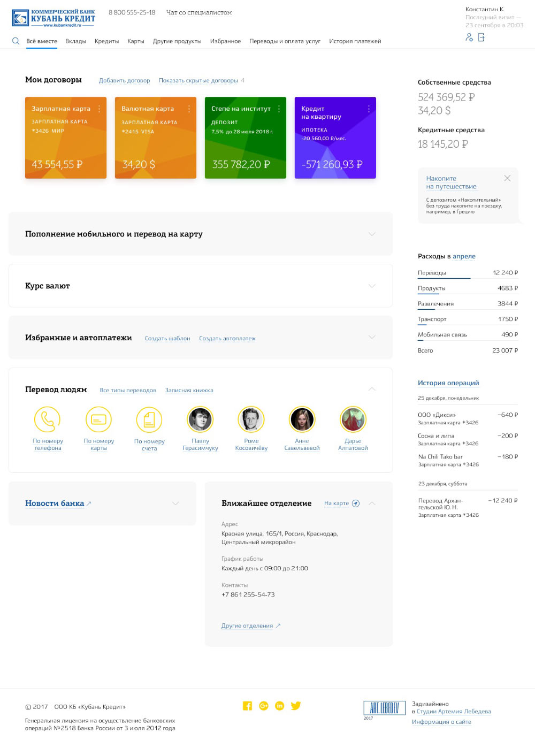Start transfer by account number icon

tap(149, 419)
